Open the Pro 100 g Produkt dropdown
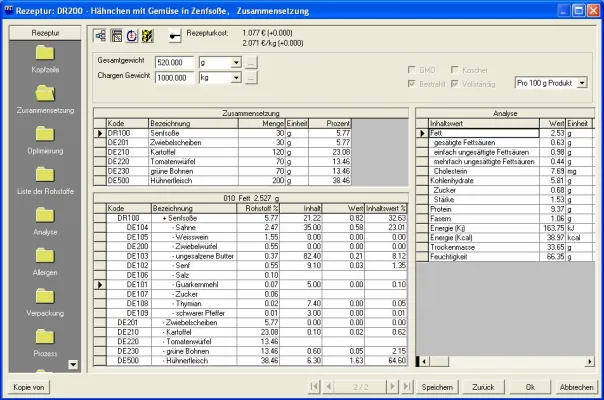Viewport: 604px width, 400px height. pyautogui.click(x=583, y=83)
